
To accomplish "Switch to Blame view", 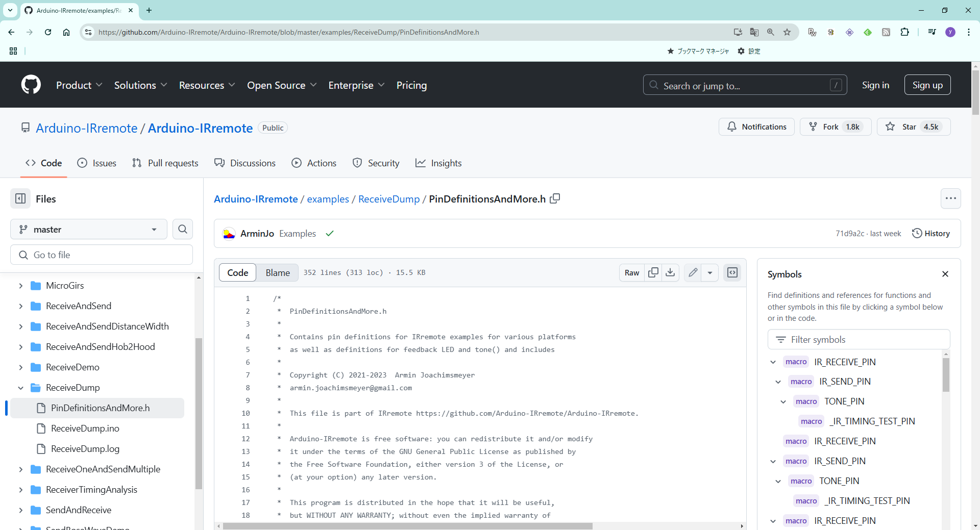I will [278, 272].
